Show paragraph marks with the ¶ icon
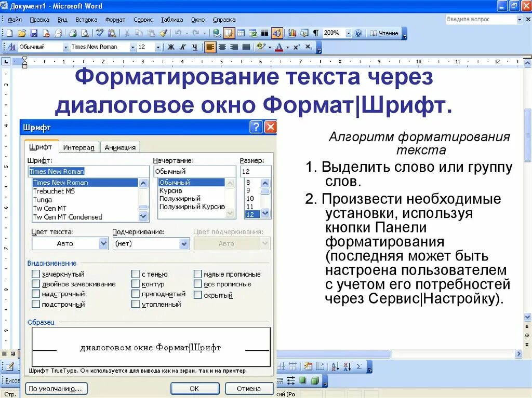The width and height of the screenshot is (532, 398). click(316, 33)
